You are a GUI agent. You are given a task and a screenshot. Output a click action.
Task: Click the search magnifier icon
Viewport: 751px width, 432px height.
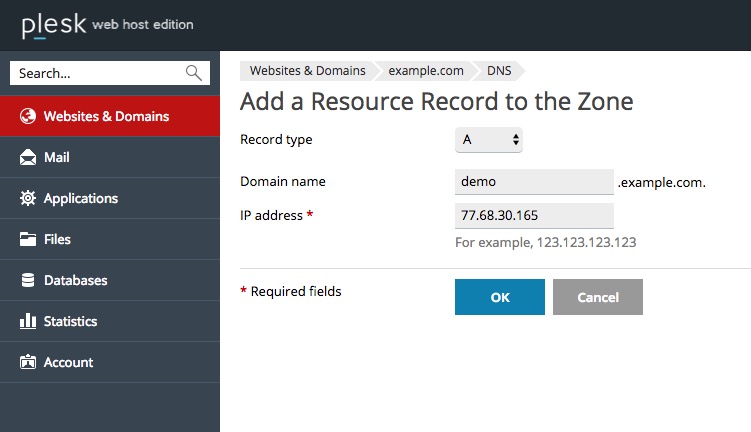click(x=193, y=73)
